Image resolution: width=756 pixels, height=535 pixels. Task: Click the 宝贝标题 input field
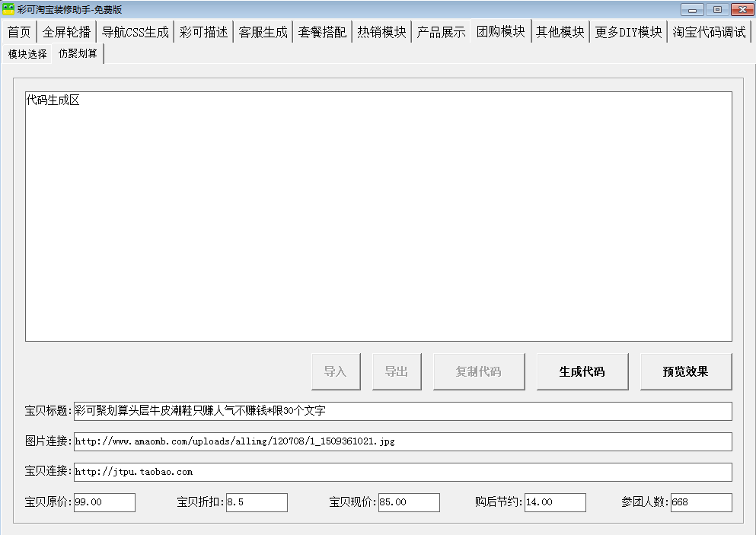402,411
